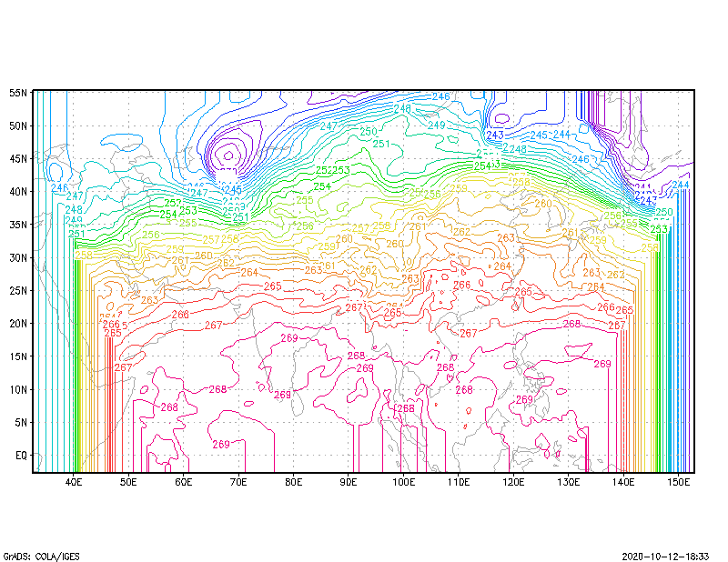
Task: Click the 130E longitude axis label
Action: coord(568,482)
